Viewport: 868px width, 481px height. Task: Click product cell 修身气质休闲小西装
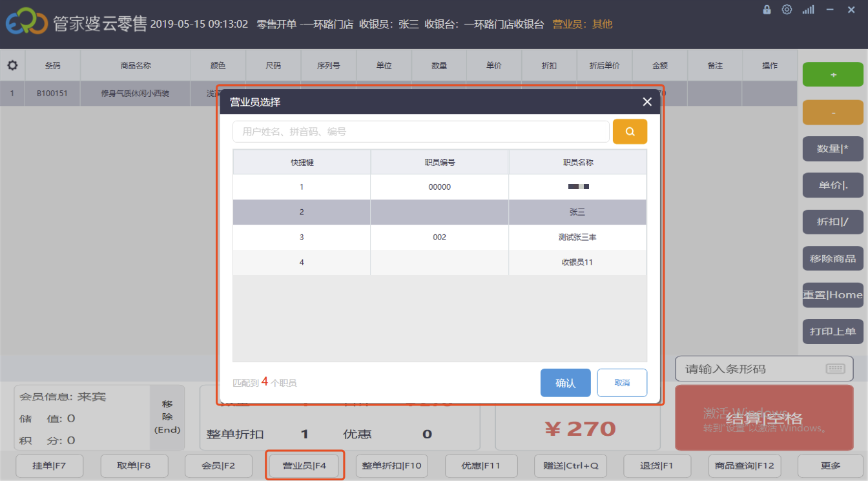pyautogui.click(x=136, y=94)
